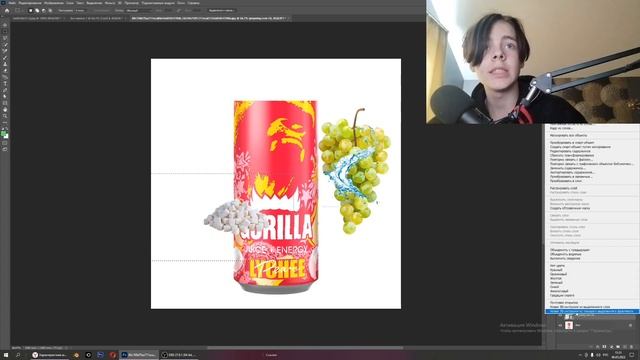The height and width of the screenshot is (360, 640).
Task: Set layer color to Зеленый
Action: (x=556, y=282)
